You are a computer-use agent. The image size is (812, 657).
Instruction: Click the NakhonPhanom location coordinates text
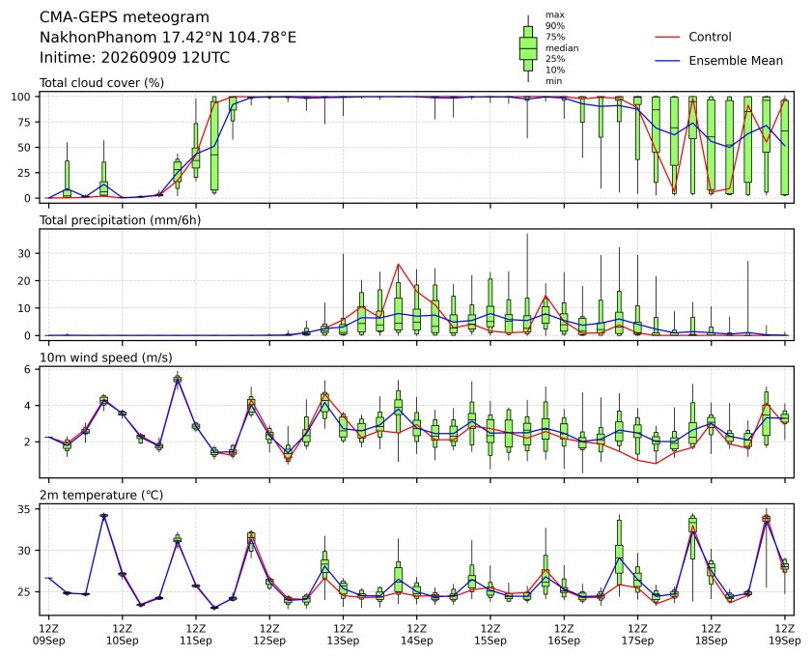[168, 38]
